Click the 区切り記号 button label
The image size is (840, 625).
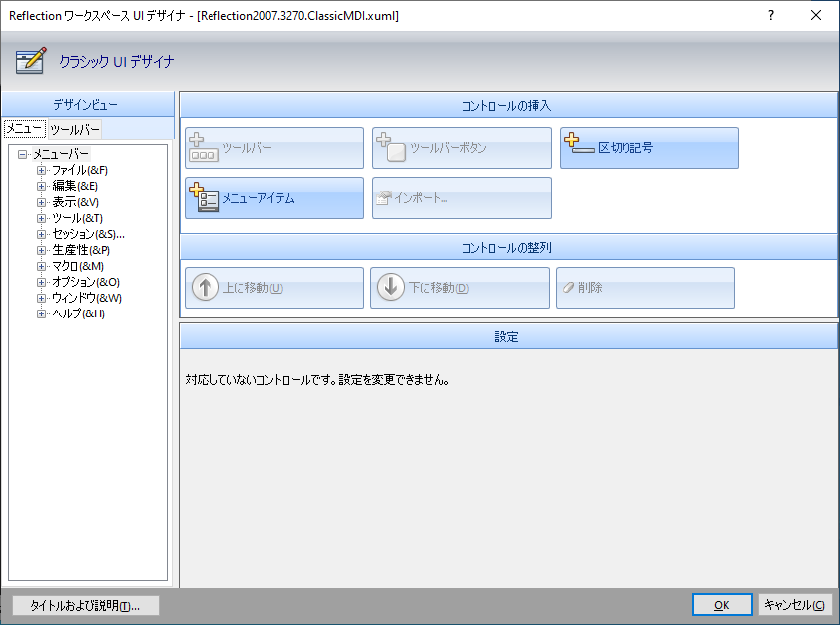coord(626,148)
